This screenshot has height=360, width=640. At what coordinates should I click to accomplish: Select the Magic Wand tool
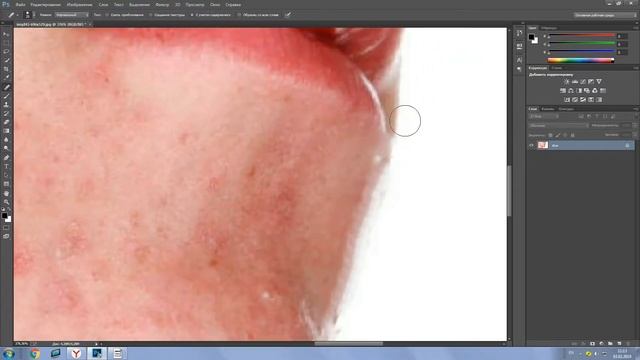click(6, 60)
